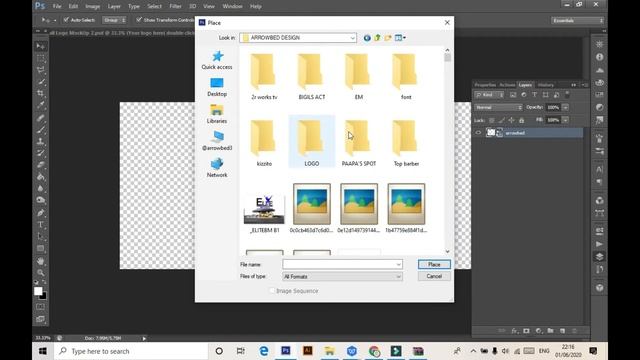Open File Explorer from the taskbar
This screenshot has width=640, height=360.
pos(329,351)
